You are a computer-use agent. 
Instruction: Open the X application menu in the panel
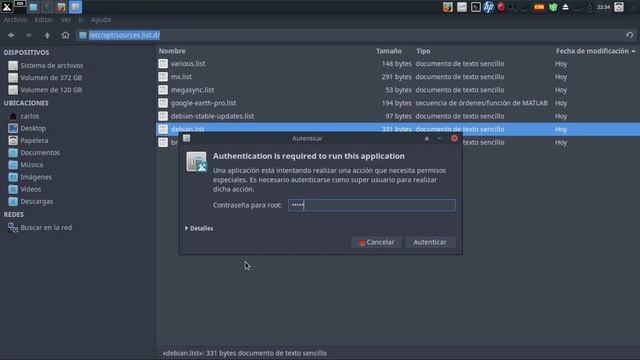pos(7,7)
